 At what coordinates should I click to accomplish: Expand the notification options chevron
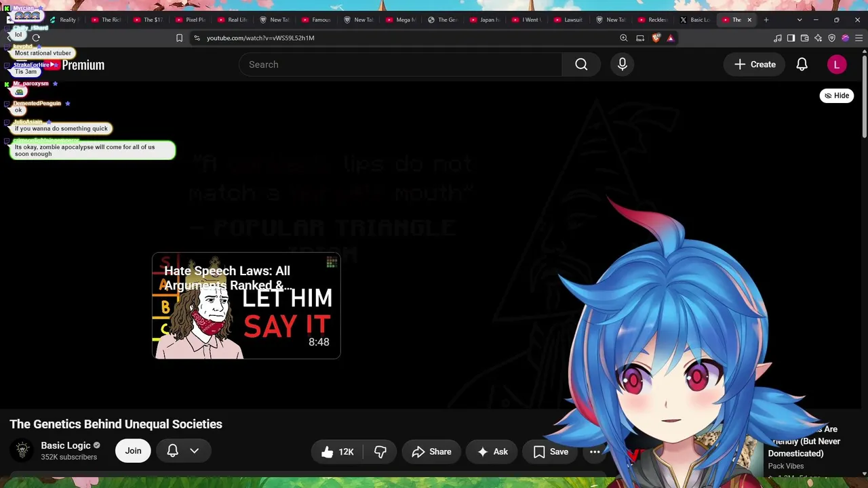click(x=194, y=451)
